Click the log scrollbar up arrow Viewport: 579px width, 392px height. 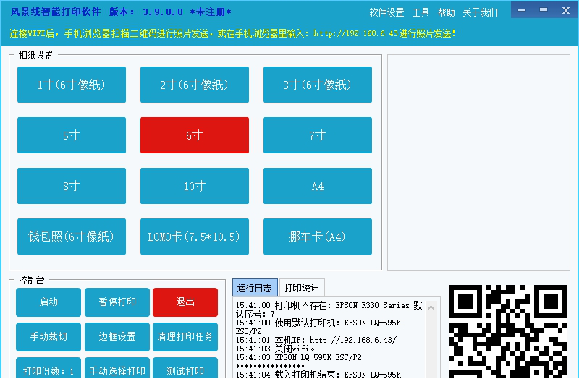(431, 307)
